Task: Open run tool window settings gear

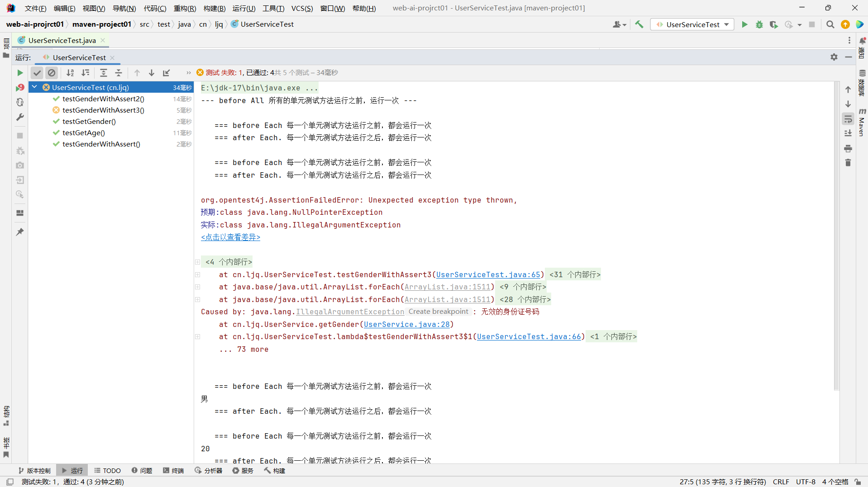Action: pos(834,57)
